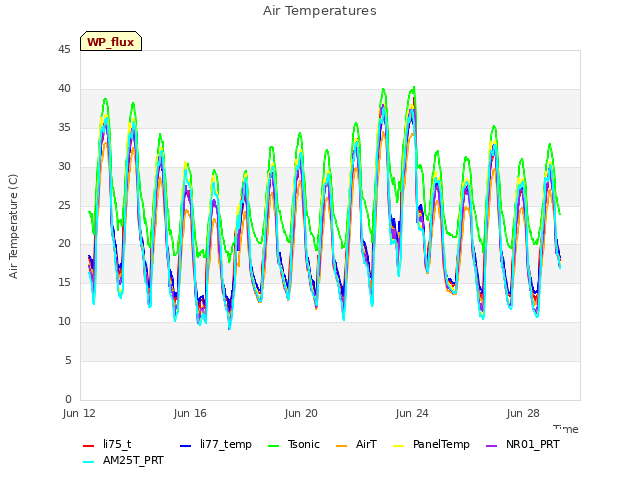Click the 30 y-axis tick label
The image size is (640, 480).
64,167
